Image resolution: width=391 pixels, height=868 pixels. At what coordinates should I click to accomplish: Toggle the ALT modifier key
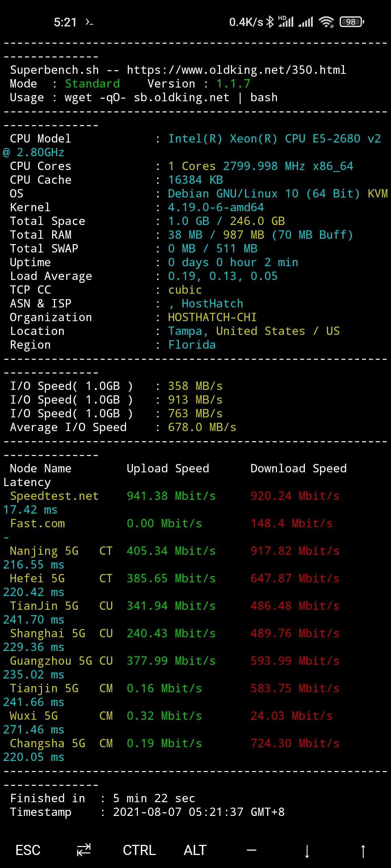(x=195, y=850)
